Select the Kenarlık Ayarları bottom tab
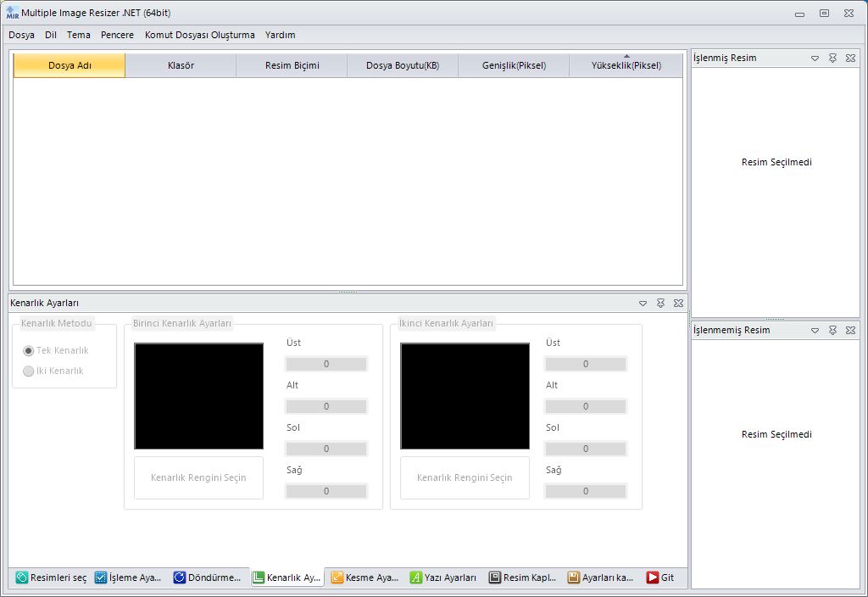The width and height of the screenshot is (868, 597). (287, 577)
